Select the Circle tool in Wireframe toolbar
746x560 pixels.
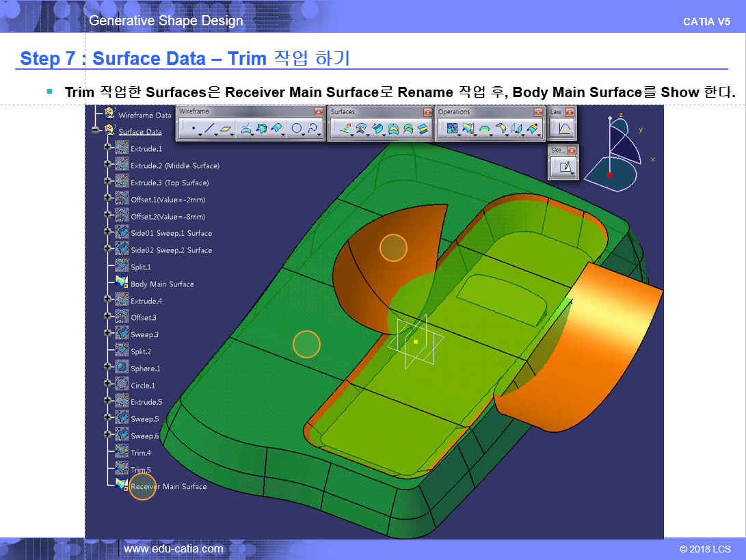(x=297, y=128)
